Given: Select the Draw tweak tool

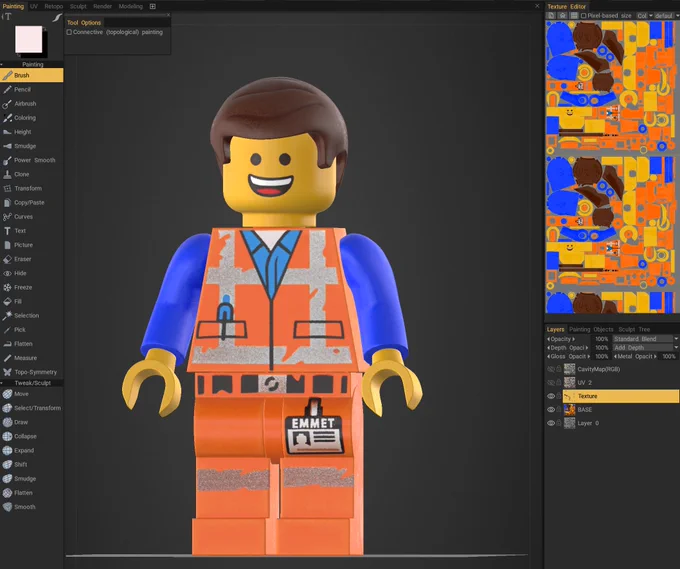Looking at the screenshot, I should [31, 422].
